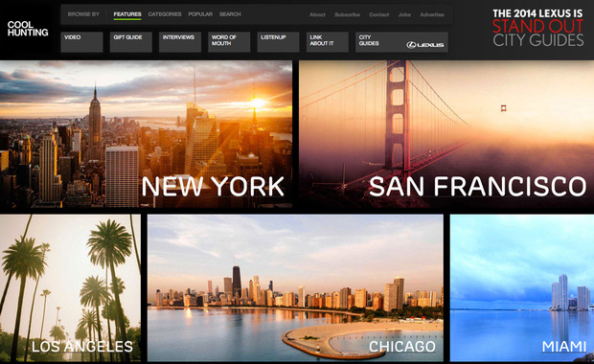Visit the About page link

pos(317,14)
